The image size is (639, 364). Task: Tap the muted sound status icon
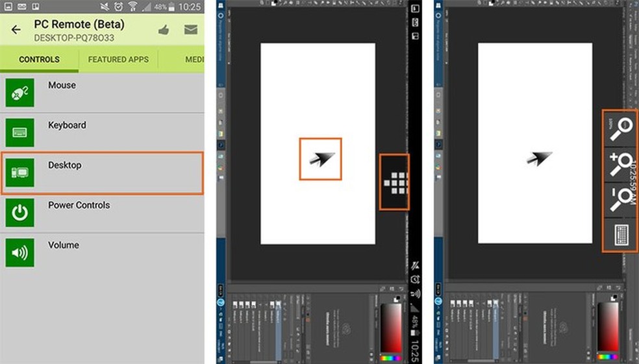tap(106, 6)
